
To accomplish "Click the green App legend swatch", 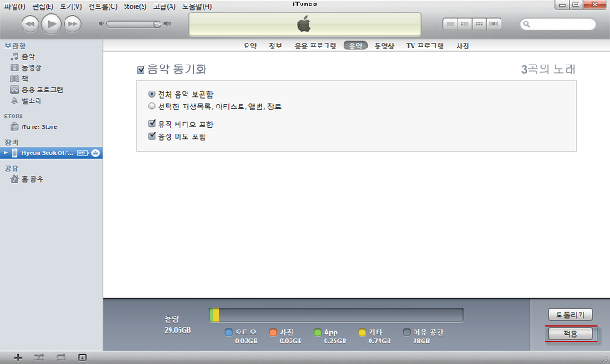I will pyautogui.click(x=318, y=332).
